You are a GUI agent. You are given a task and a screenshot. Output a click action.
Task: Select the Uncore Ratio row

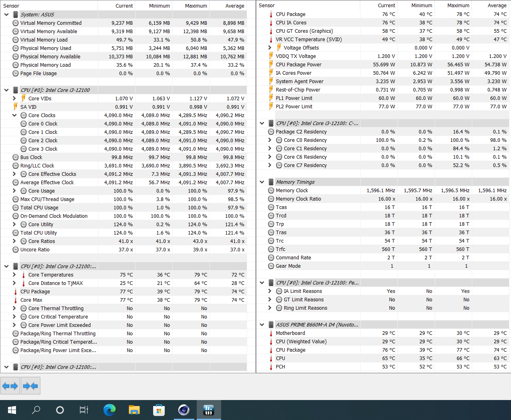tap(124, 249)
